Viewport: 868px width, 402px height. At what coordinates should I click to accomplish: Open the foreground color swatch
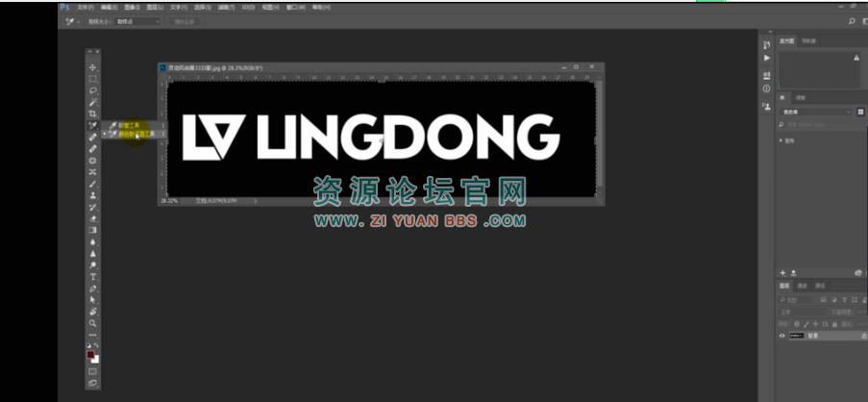click(x=90, y=354)
